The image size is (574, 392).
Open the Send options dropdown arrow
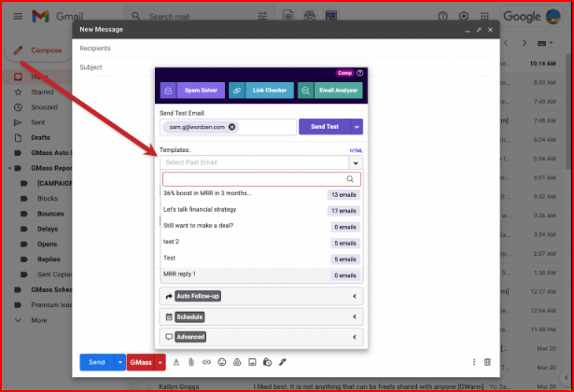[120, 362]
